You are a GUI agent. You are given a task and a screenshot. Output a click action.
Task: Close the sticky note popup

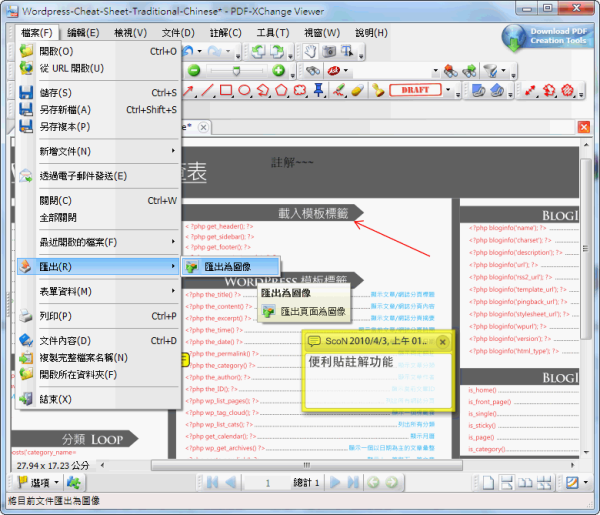pyautogui.click(x=442, y=342)
